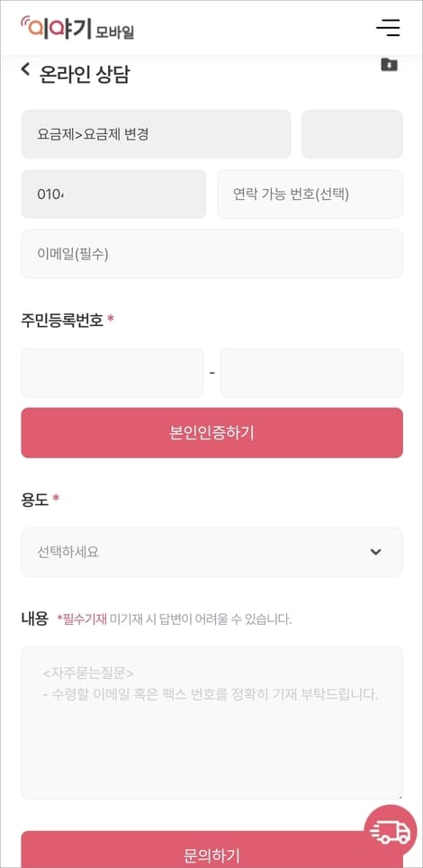
Task: Click the 본인인증하기 button
Action: point(212,433)
